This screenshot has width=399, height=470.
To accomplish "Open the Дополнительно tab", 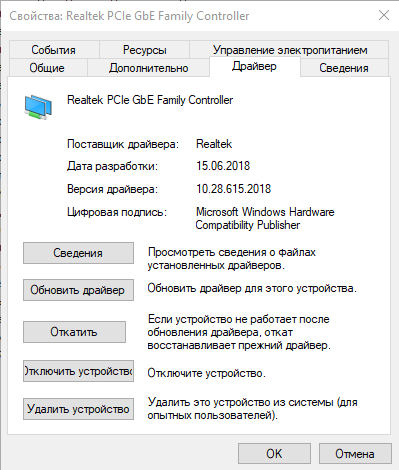I will [x=148, y=68].
